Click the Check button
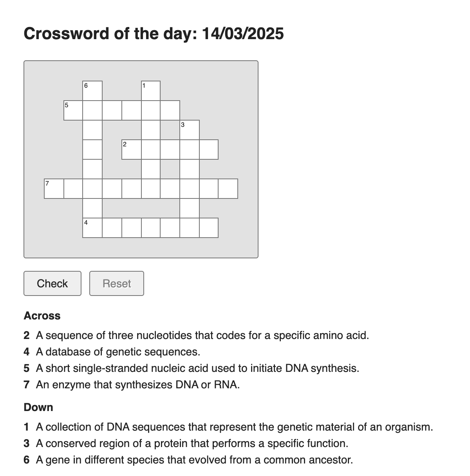 tap(52, 283)
